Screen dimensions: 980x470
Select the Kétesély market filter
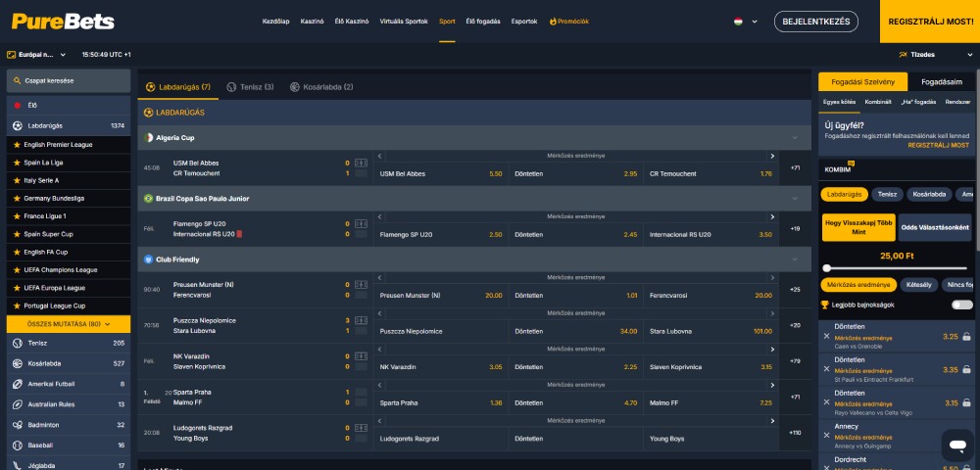pos(919,285)
